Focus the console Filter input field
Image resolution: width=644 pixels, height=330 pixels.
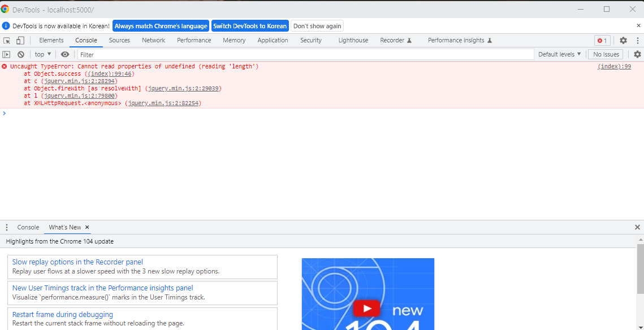pos(305,54)
